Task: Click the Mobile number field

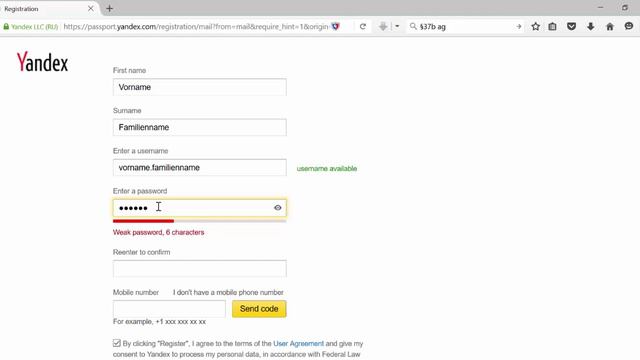Action: click(x=169, y=309)
